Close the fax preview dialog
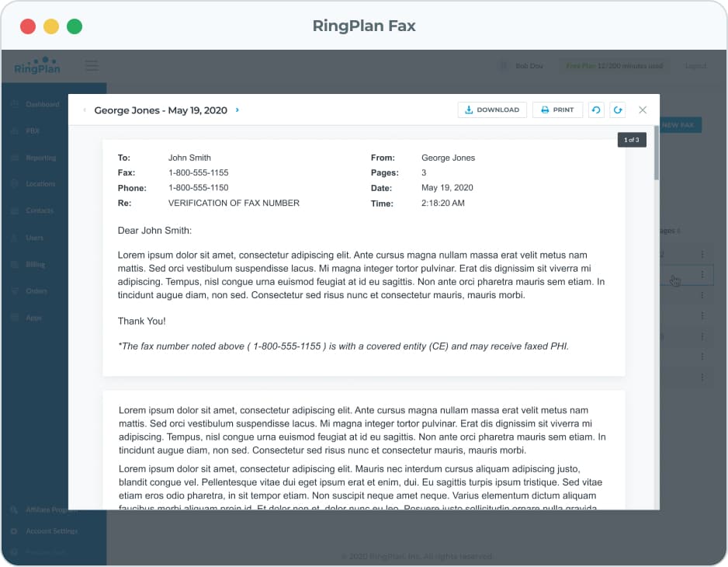 click(x=643, y=110)
